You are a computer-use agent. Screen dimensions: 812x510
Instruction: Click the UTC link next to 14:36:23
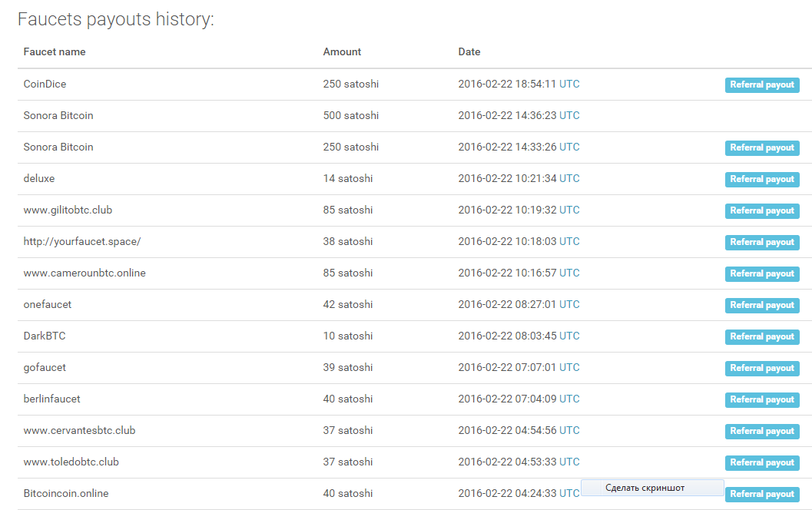click(x=569, y=115)
